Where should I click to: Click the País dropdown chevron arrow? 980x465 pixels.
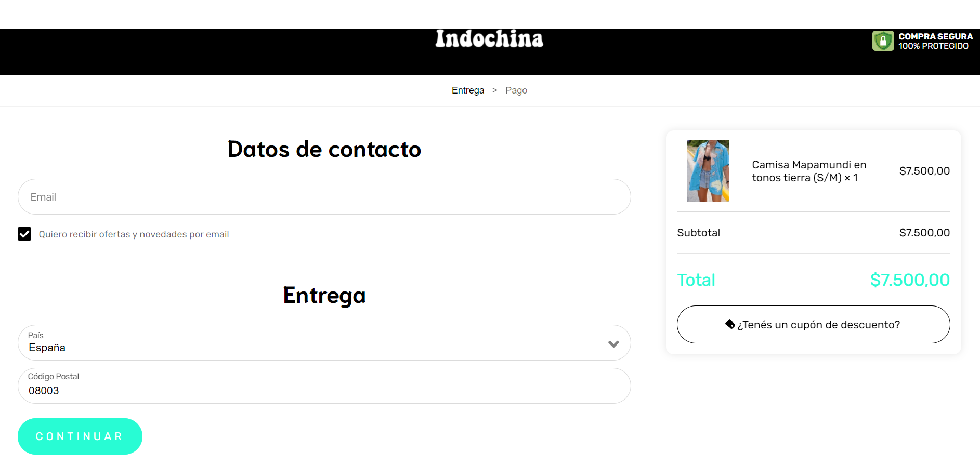[613, 344]
